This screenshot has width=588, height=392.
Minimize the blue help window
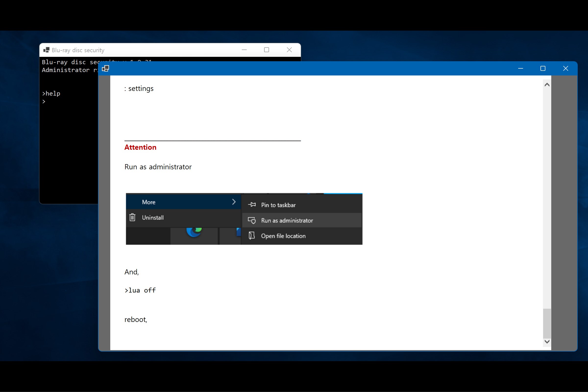pos(520,69)
